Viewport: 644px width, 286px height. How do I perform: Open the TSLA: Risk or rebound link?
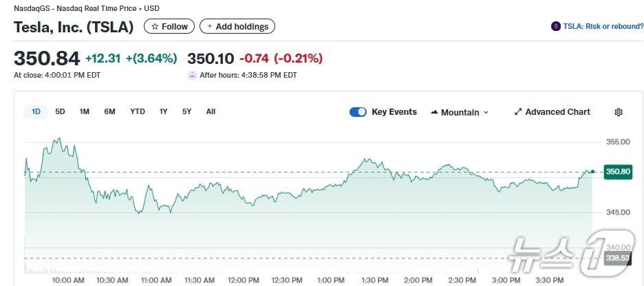pos(603,26)
